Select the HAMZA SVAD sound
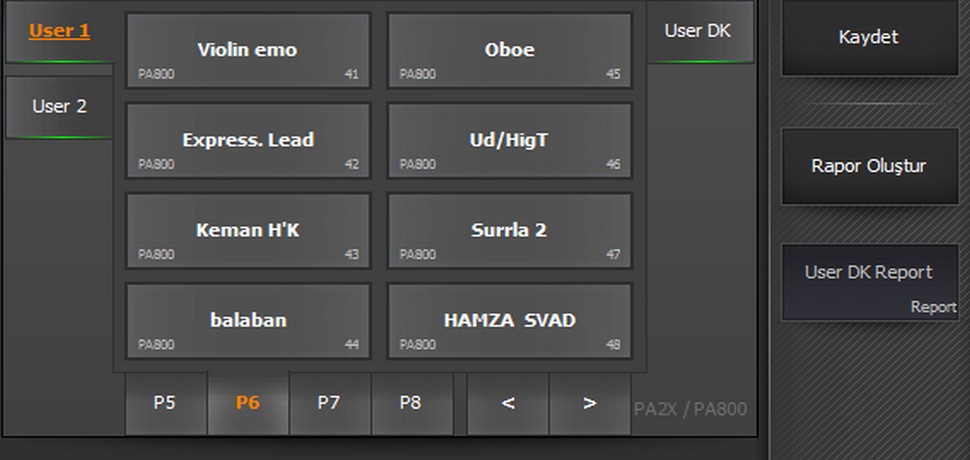Viewport: 970px width, 460px height. (x=509, y=320)
